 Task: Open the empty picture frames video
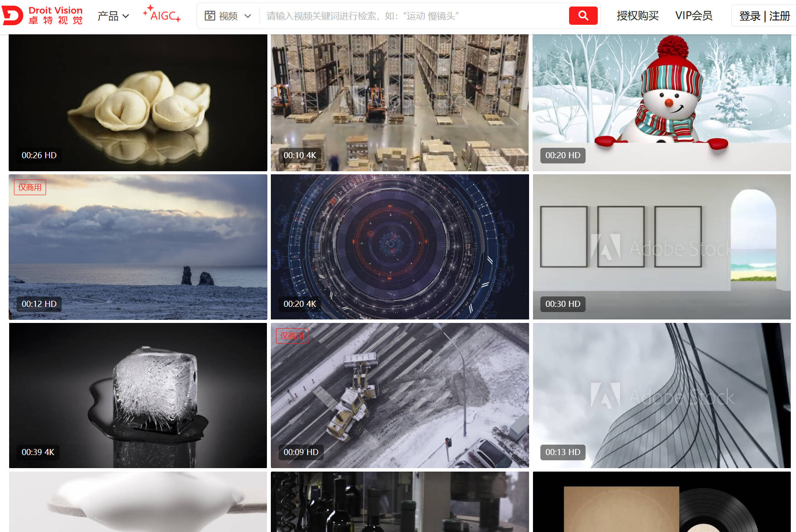pyautogui.click(x=661, y=247)
